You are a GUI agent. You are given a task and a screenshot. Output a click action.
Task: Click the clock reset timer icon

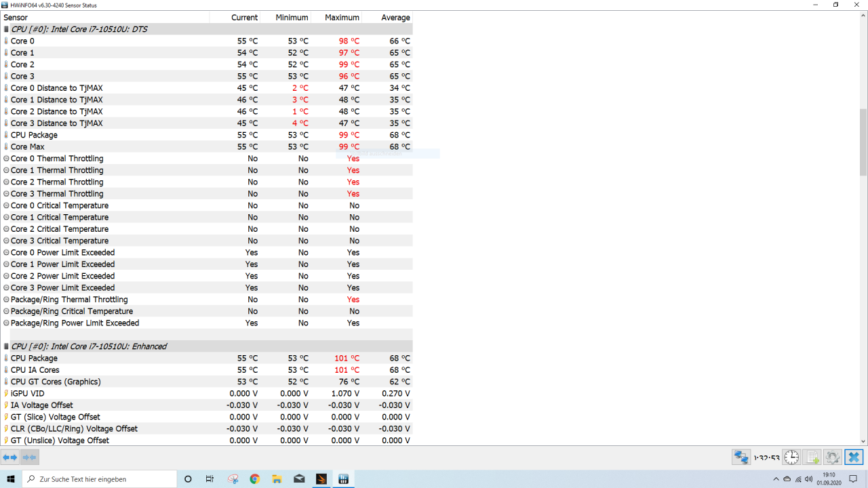point(791,457)
